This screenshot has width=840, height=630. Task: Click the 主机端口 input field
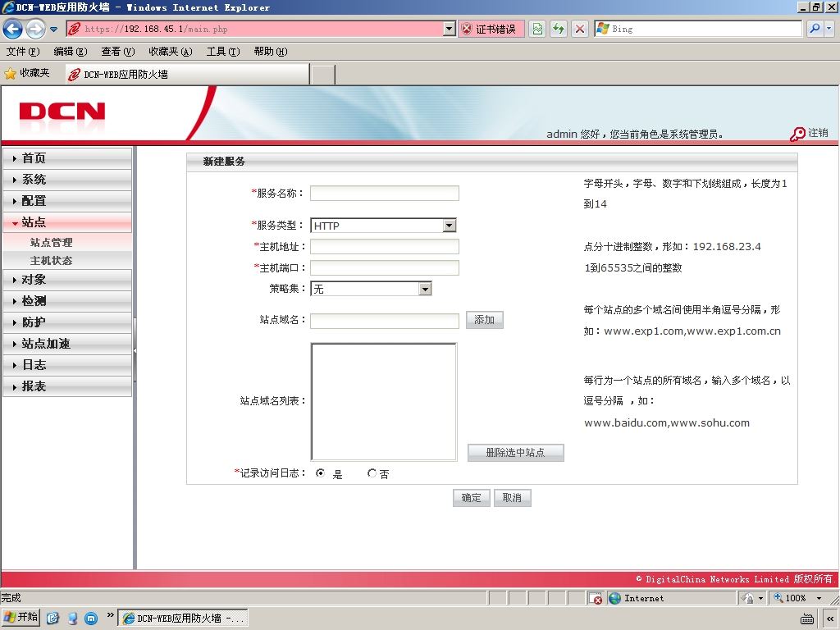[385, 267]
